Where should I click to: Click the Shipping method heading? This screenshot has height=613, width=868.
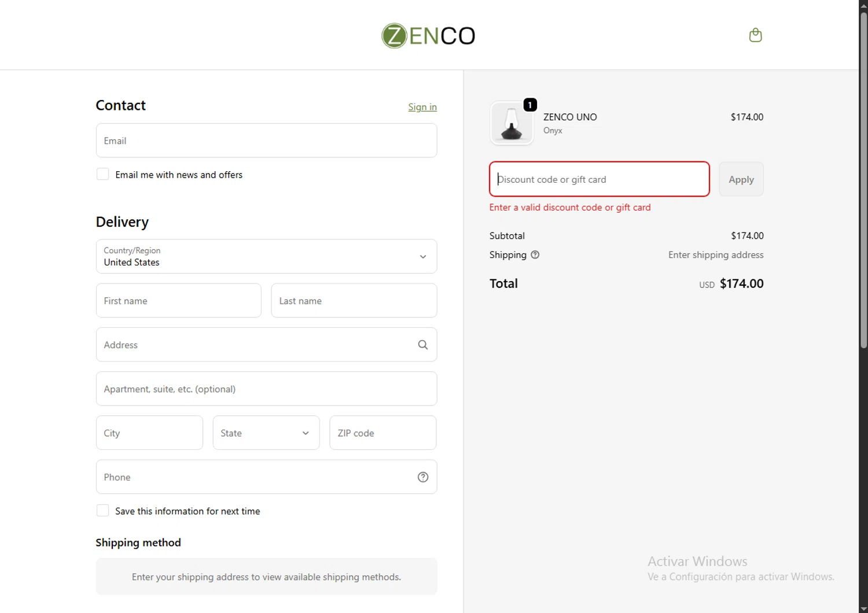coord(138,542)
